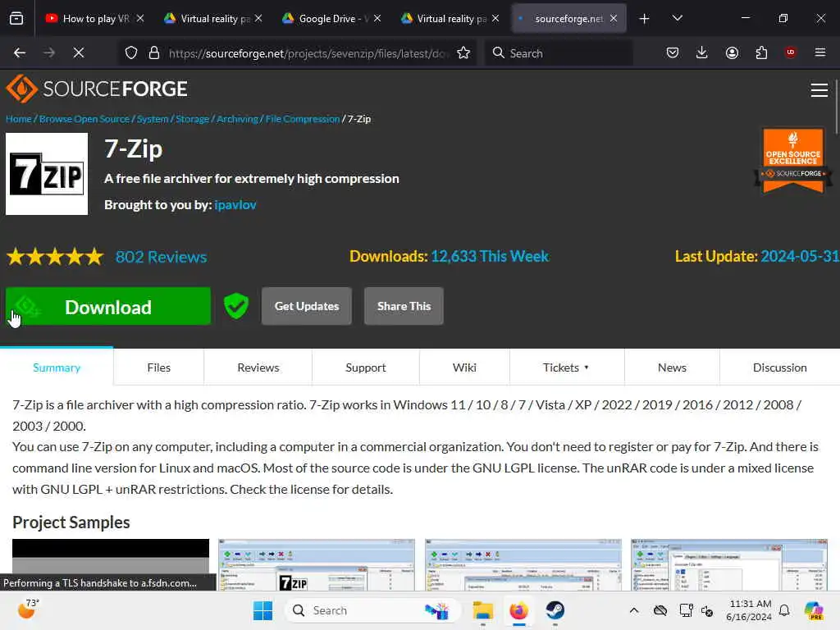Screen dimensions: 840x630
Task: Click the Windows taskbar Search box
Action: (x=372, y=610)
